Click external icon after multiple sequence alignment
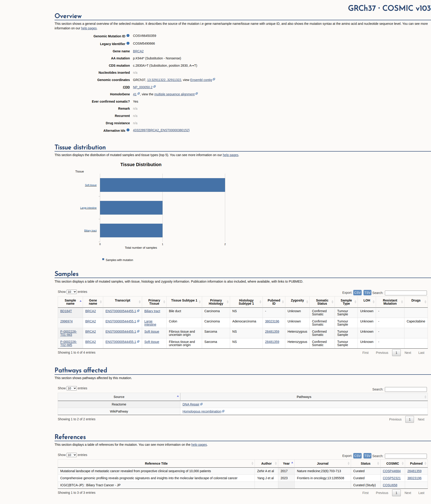 197,94
